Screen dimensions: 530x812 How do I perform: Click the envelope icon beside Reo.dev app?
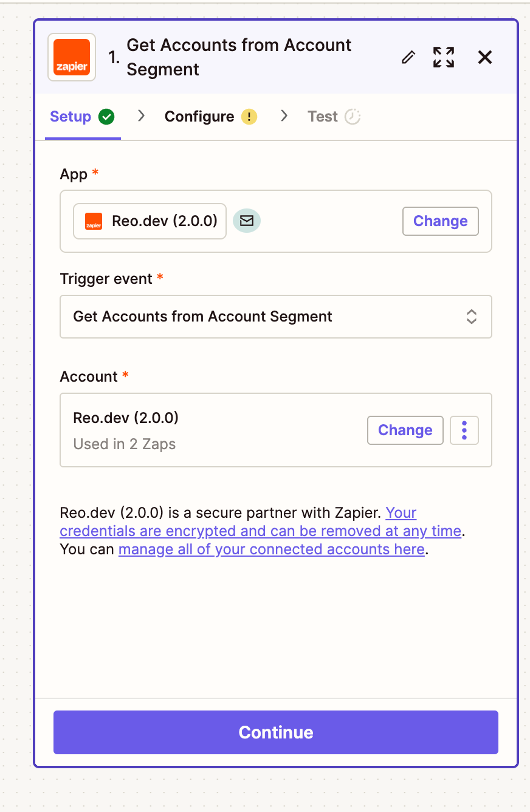tap(247, 221)
